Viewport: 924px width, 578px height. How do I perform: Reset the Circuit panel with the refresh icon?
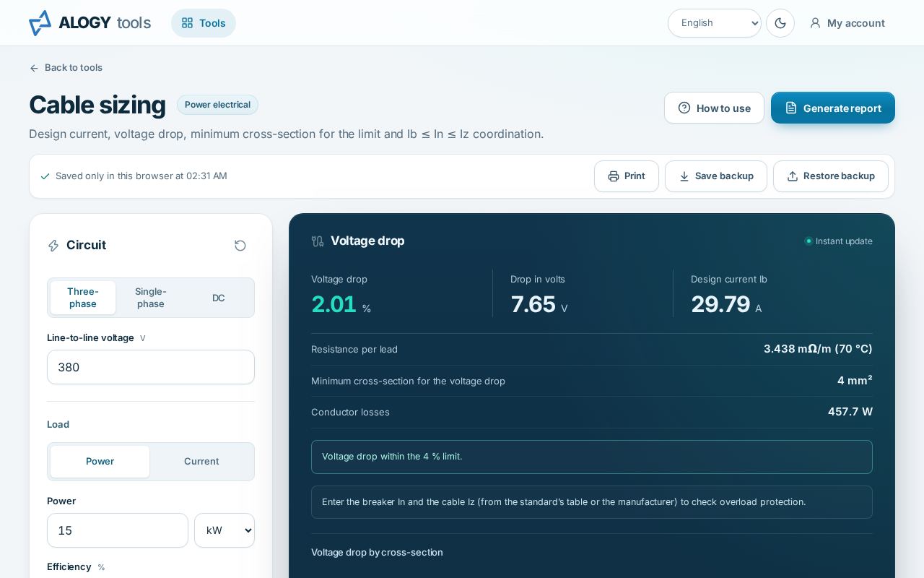point(240,246)
